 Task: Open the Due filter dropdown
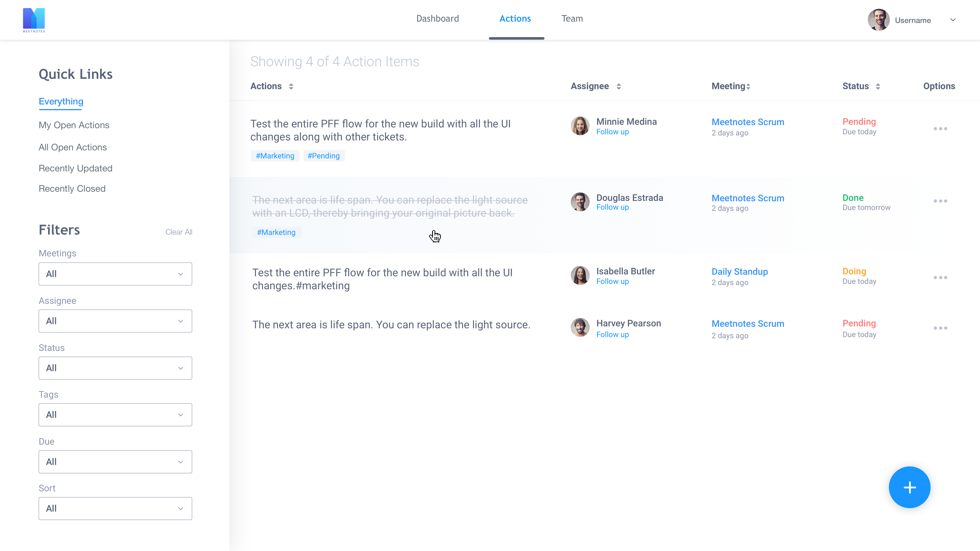click(115, 462)
